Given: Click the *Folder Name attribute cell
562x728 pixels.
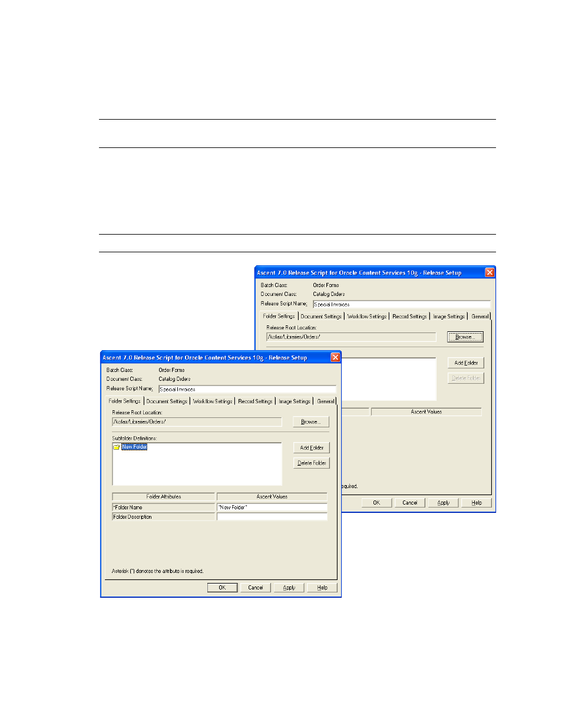Looking at the screenshot, I should tap(164, 508).
